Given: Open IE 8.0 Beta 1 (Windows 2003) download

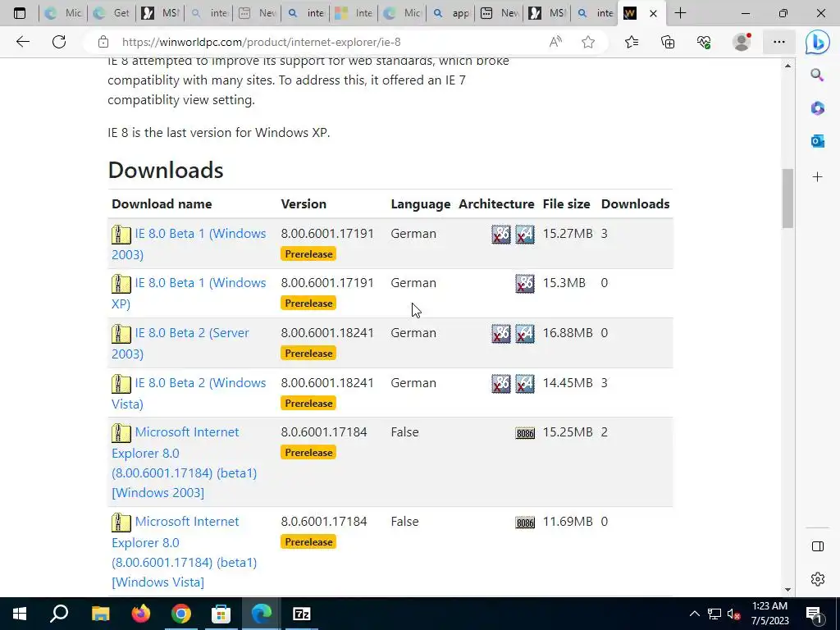Looking at the screenshot, I should [x=189, y=244].
